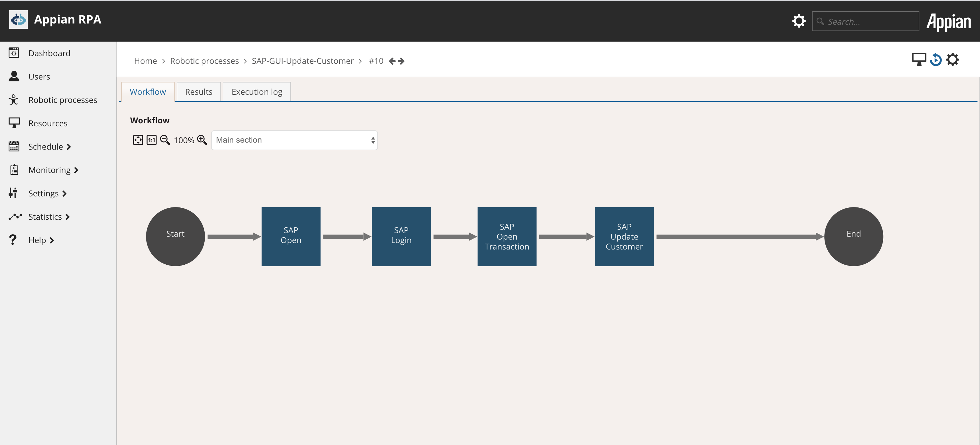This screenshot has width=980, height=445.
Task: Click the Help question mark icon
Action: pos(13,240)
